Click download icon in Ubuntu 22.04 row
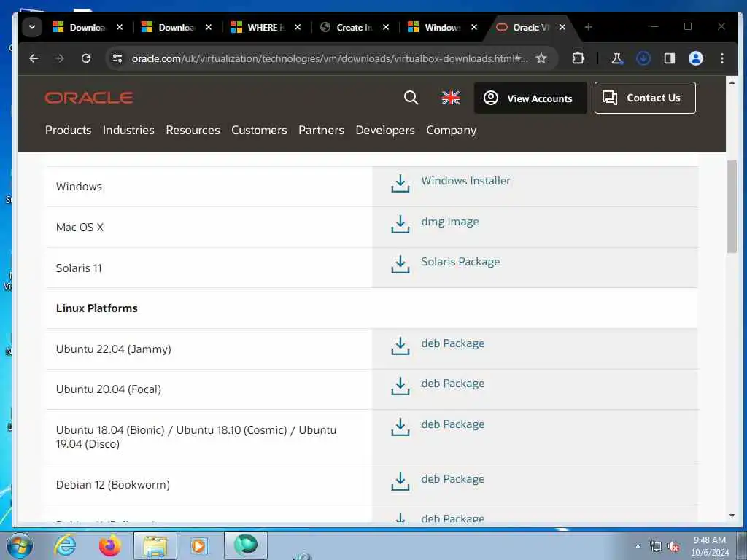The height and width of the screenshot is (560, 747). [400, 346]
